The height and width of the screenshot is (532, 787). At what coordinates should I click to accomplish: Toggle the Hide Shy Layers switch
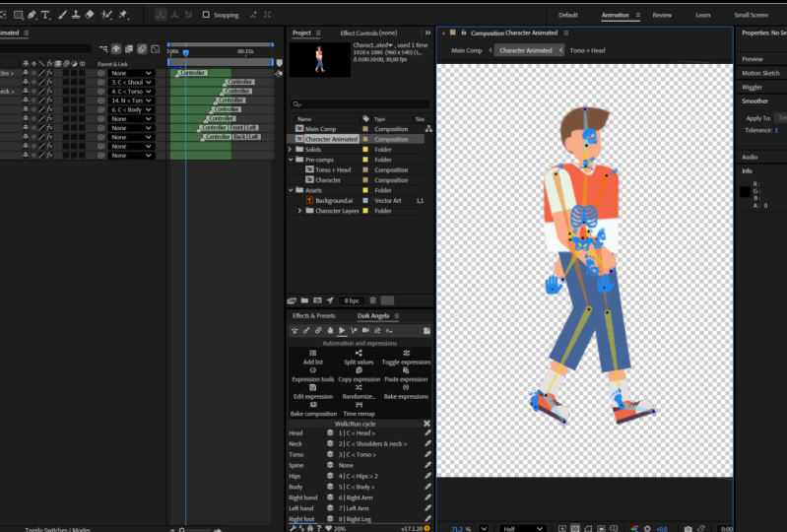click(116, 48)
